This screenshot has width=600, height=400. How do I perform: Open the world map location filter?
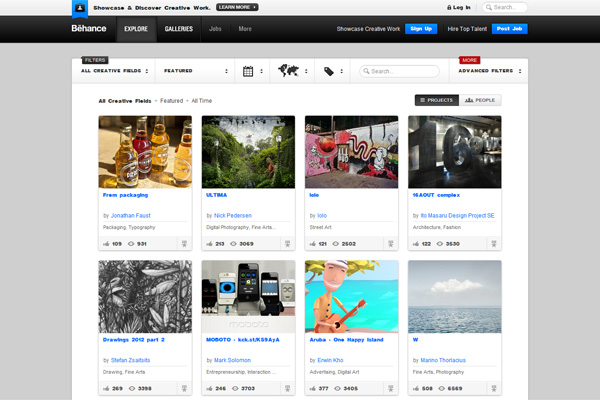point(289,70)
